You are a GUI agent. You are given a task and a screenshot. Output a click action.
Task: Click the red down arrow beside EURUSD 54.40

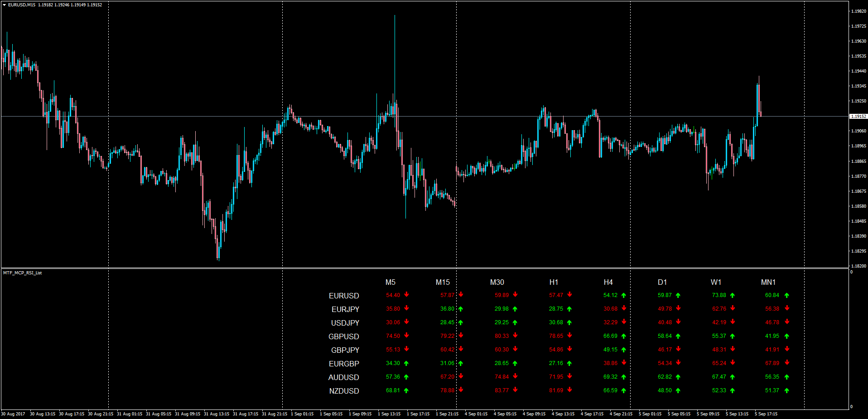406,294
